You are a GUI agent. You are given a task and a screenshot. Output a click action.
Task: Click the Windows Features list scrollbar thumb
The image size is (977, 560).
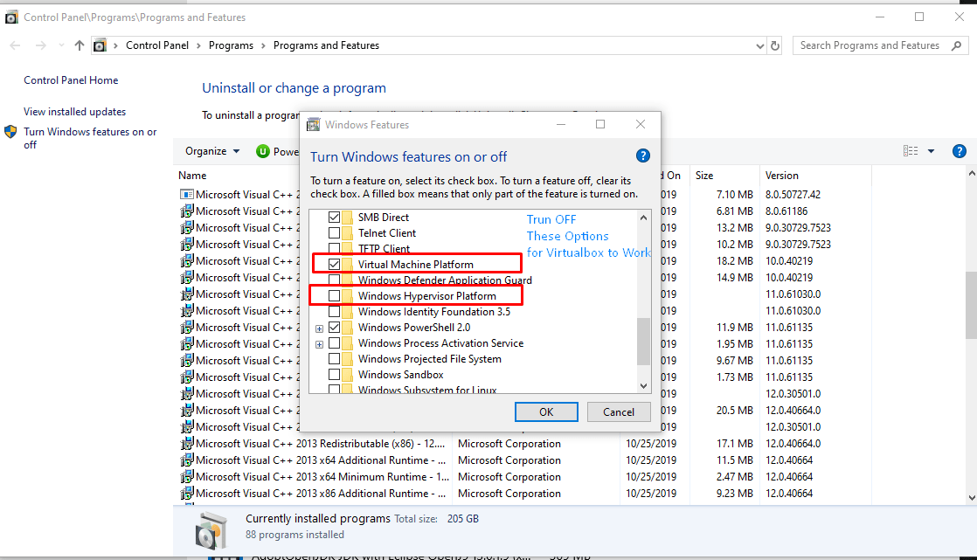click(x=644, y=340)
